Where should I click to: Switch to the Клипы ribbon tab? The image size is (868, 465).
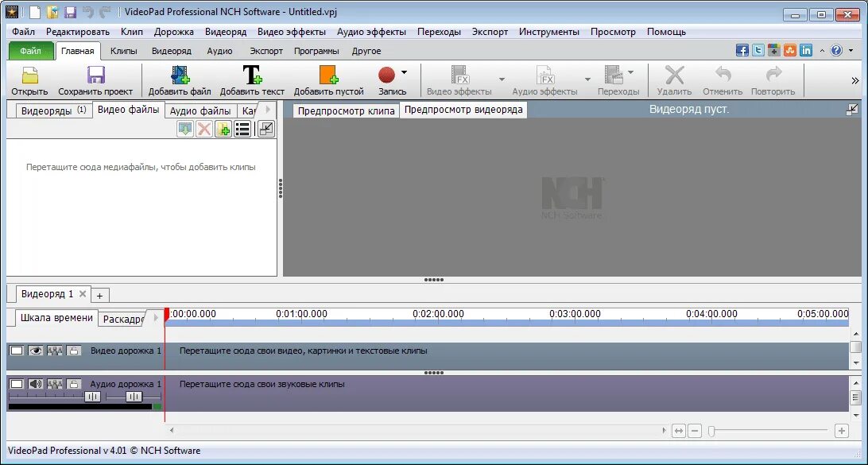(124, 51)
